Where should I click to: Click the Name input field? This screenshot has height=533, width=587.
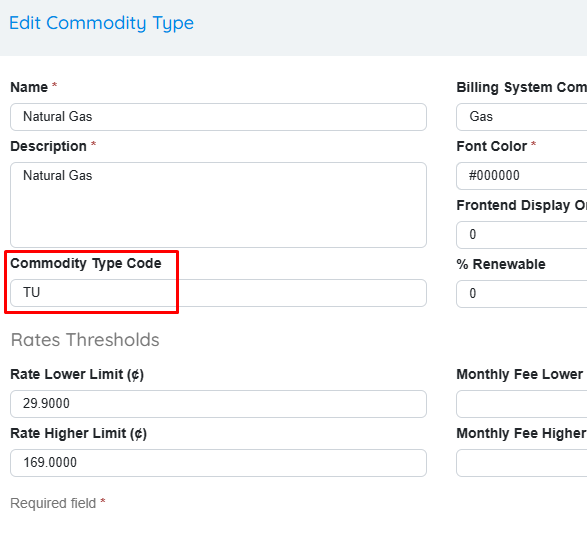[x=218, y=117]
